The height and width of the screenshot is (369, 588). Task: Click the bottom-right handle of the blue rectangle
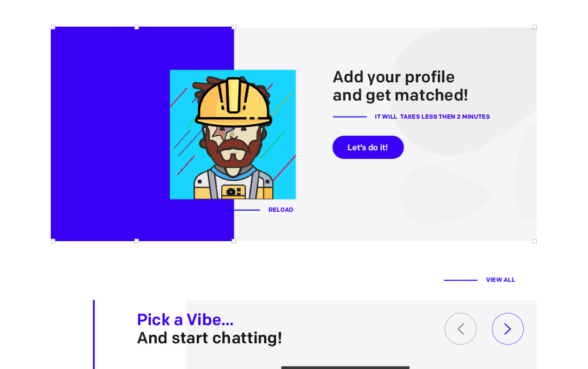point(234,241)
